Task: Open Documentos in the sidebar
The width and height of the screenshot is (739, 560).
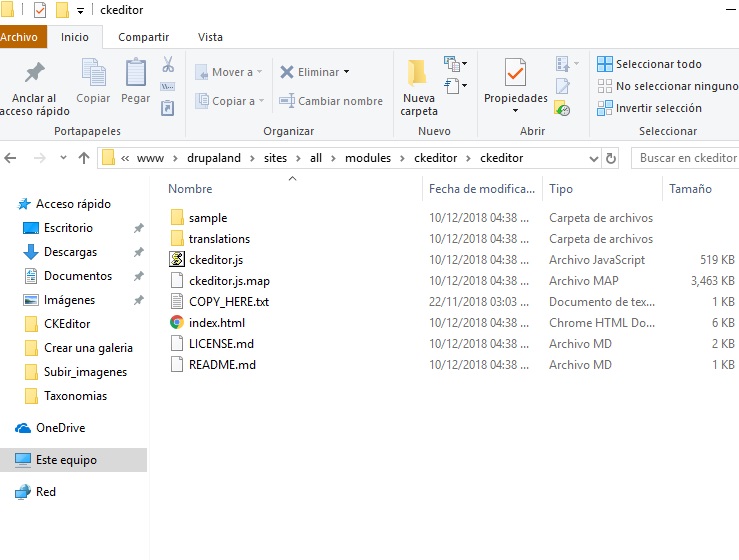Action: [78, 276]
